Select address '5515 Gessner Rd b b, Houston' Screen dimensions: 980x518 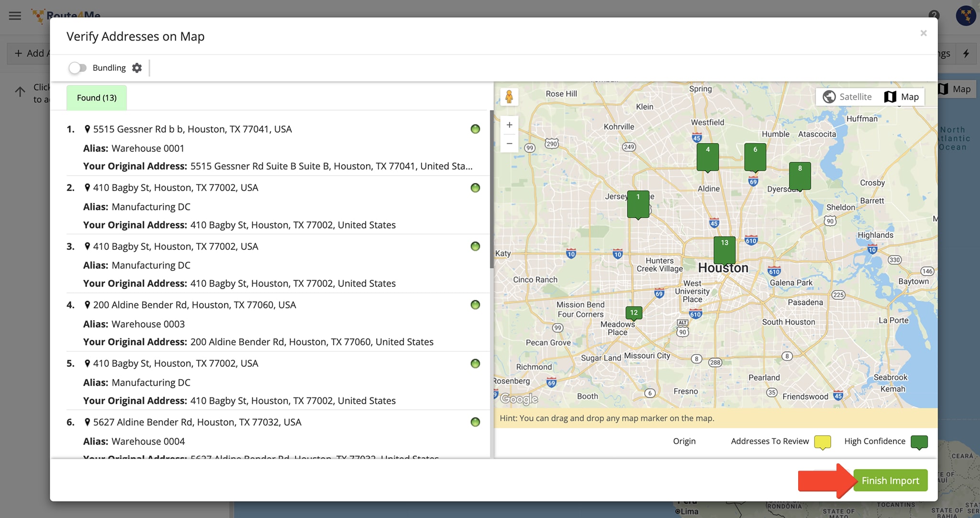[x=192, y=129]
